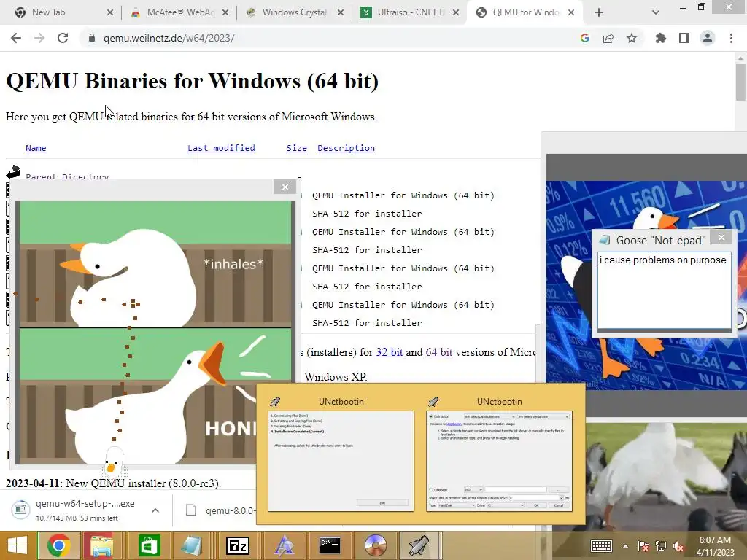Open Command Prompt from the taskbar
747x560 pixels.
(330, 545)
